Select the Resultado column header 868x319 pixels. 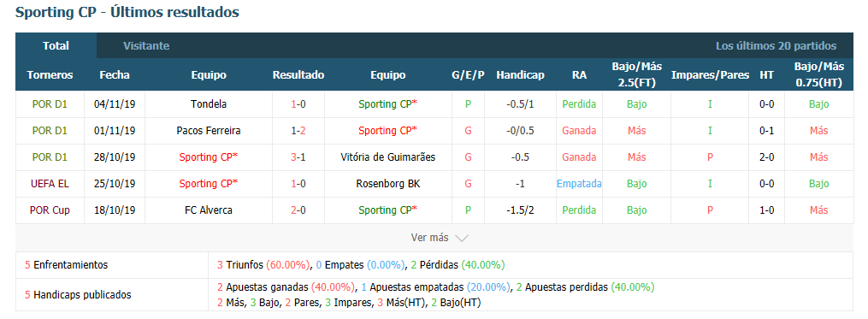[298, 75]
